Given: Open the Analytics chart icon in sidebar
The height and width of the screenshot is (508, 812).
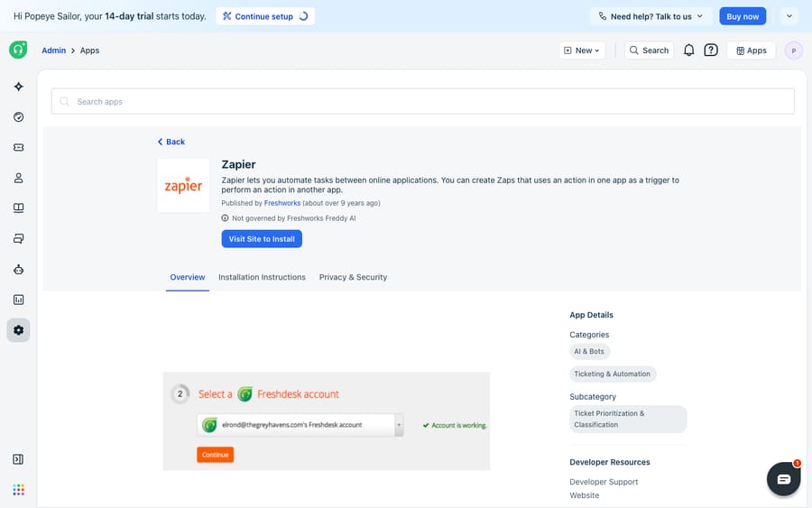Looking at the screenshot, I should [x=19, y=300].
